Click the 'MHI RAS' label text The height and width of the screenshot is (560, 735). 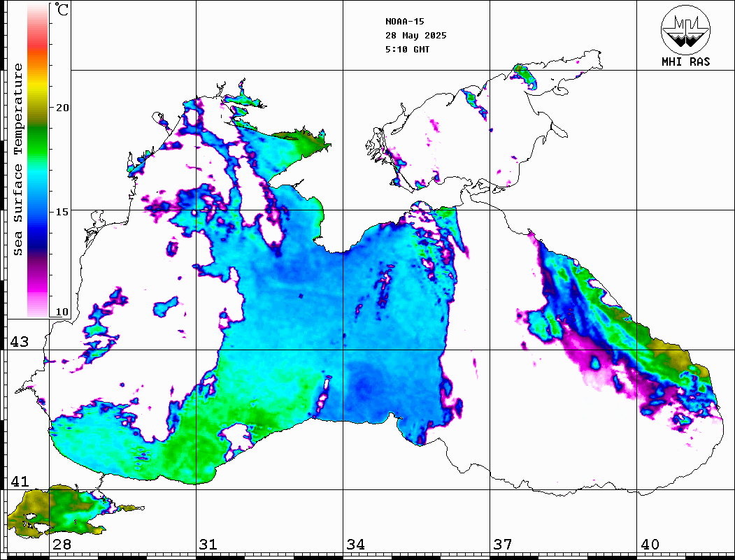point(685,62)
